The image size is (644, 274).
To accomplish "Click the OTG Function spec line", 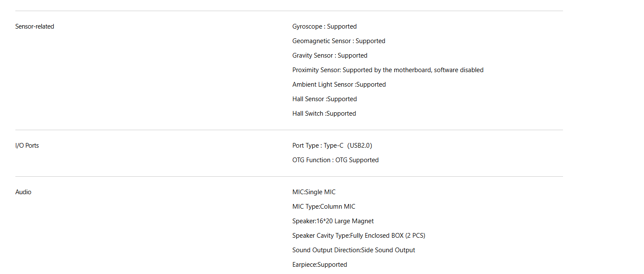I will coord(335,160).
